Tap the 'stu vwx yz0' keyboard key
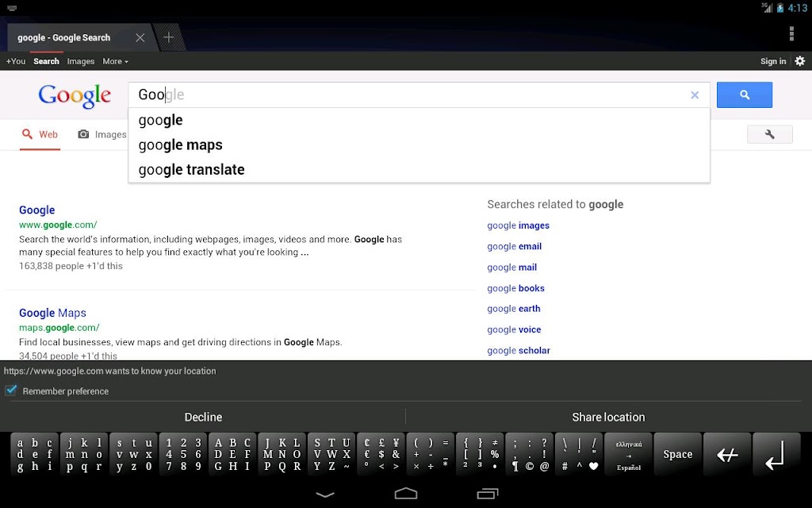 pyautogui.click(x=133, y=455)
